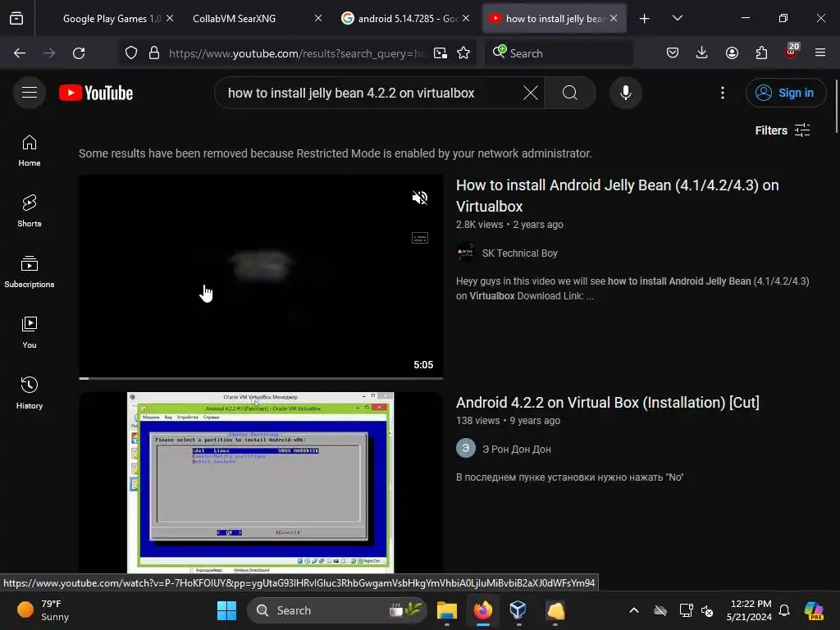Start voice search with microphone icon

point(625,93)
